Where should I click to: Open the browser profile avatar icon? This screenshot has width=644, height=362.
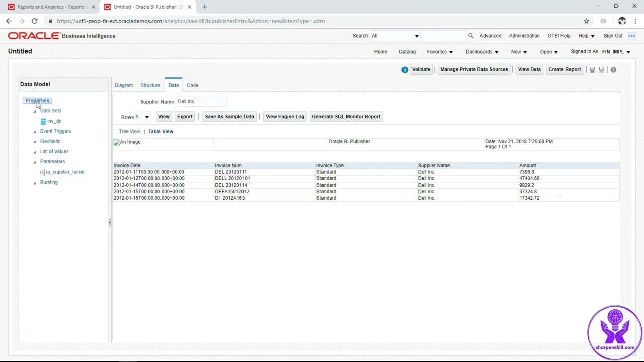click(x=622, y=21)
